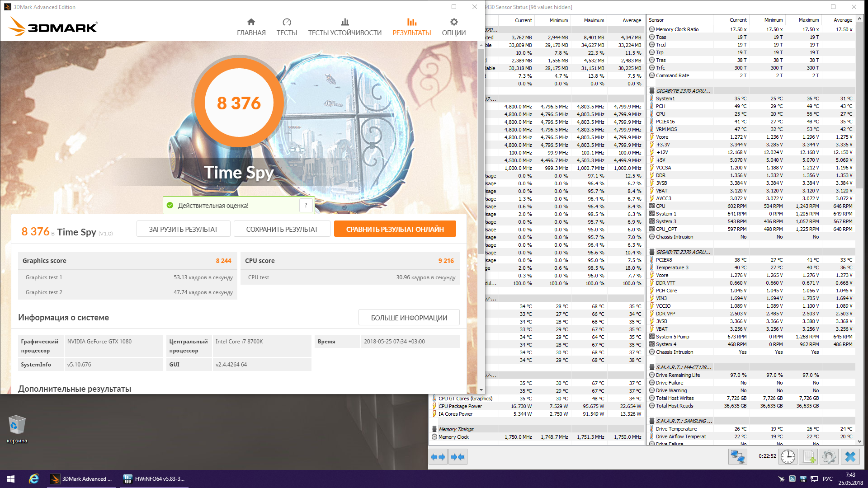This screenshot has width=868, height=488.
Task: Close sensors with the blue X icon
Action: pos(850,457)
